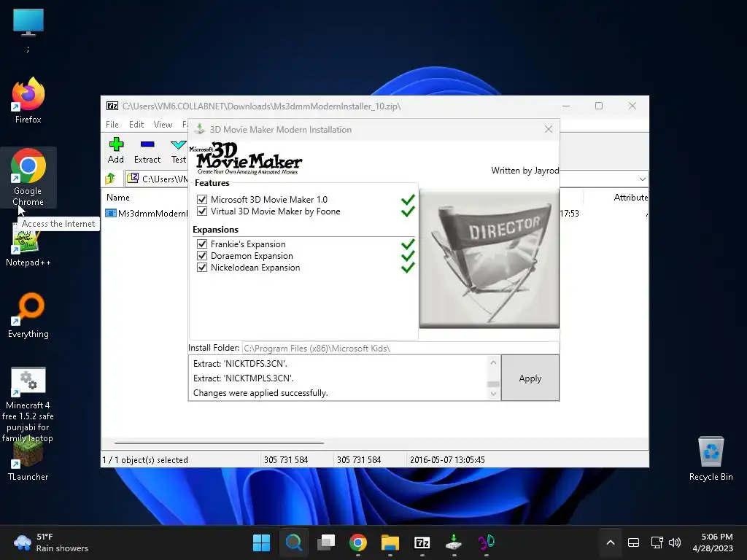This screenshot has height=560, width=747.
Task: Open the File menu in 7-Zip
Action: coord(112,124)
